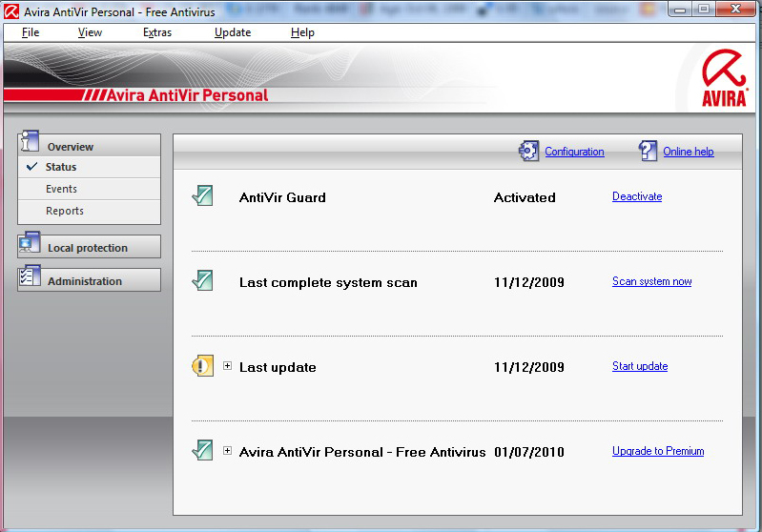Open the Configuration link
The height and width of the screenshot is (532, 762).
click(574, 152)
